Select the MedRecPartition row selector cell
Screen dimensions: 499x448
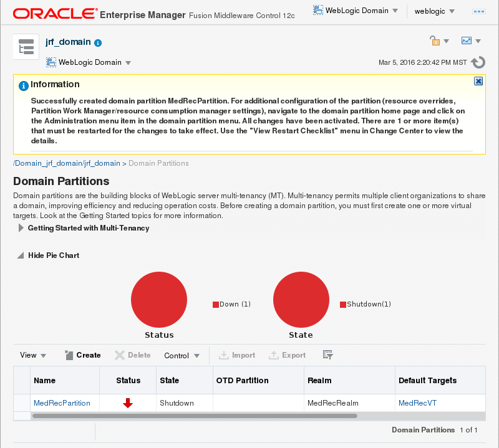point(22,403)
